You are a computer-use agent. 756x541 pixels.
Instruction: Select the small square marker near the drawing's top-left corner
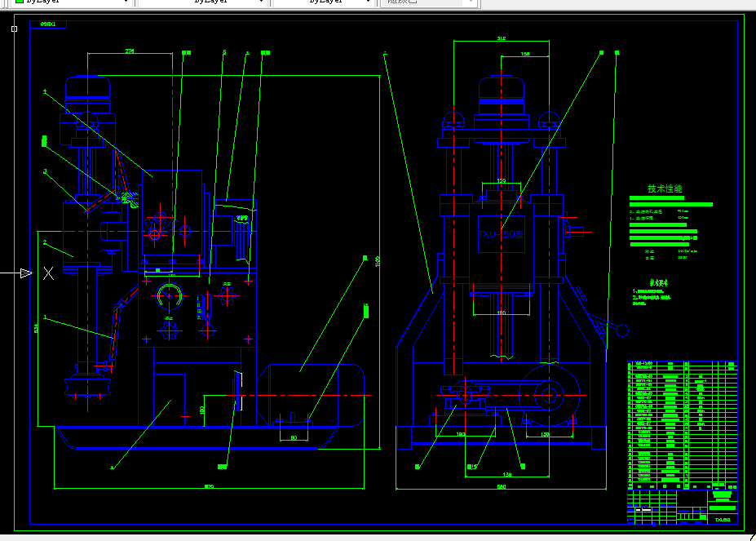15,29
